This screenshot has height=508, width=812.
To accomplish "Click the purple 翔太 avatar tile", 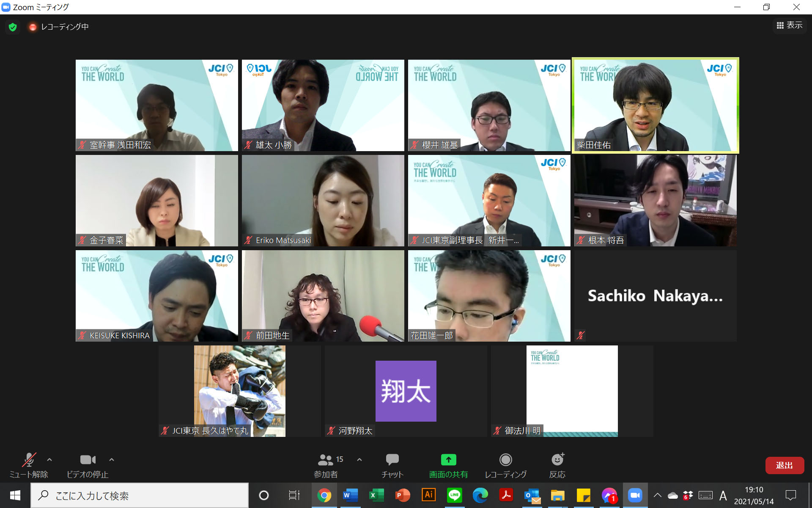I will click(x=406, y=391).
